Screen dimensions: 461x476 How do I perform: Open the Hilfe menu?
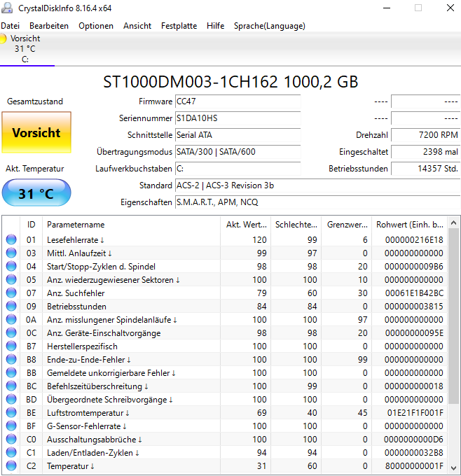pos(216,26)
